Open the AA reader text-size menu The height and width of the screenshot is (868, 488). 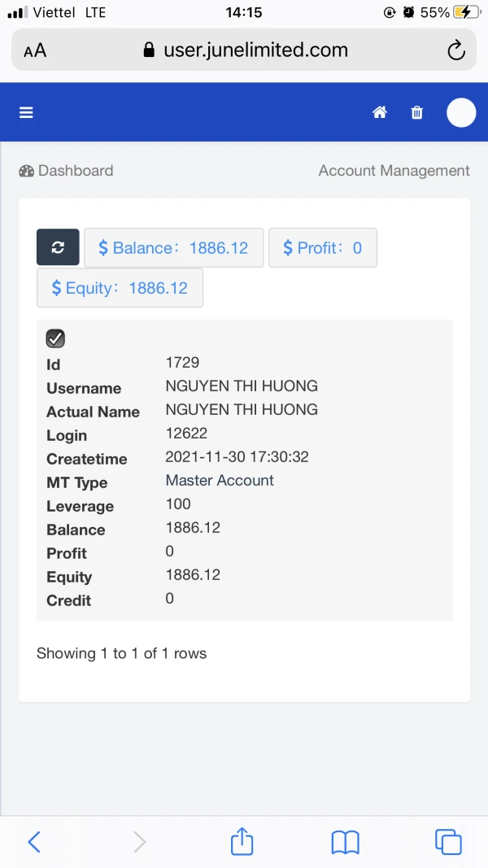click(35, 50)
